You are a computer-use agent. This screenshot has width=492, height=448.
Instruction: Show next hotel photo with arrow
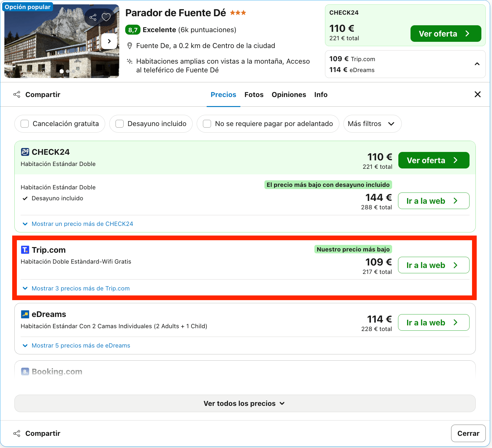tap(109, 41)
